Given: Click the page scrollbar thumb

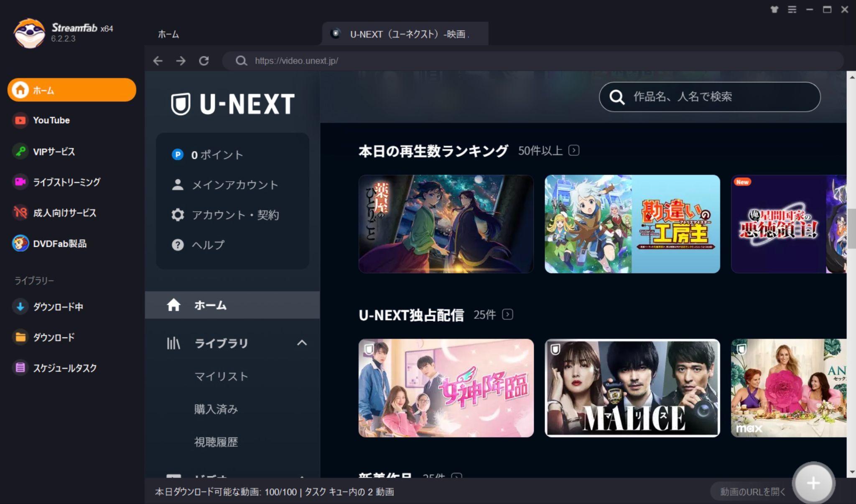Looking at the screenshot, I should [x=851, y=228].
